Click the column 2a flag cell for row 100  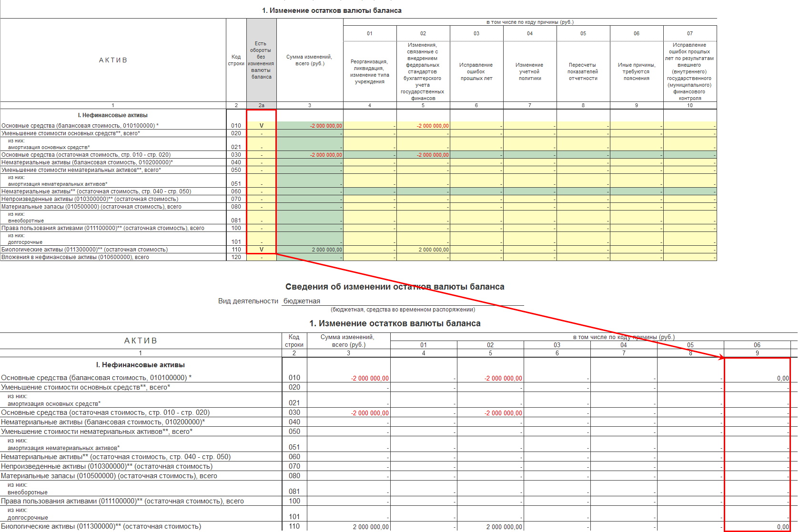tap(261, 228)
